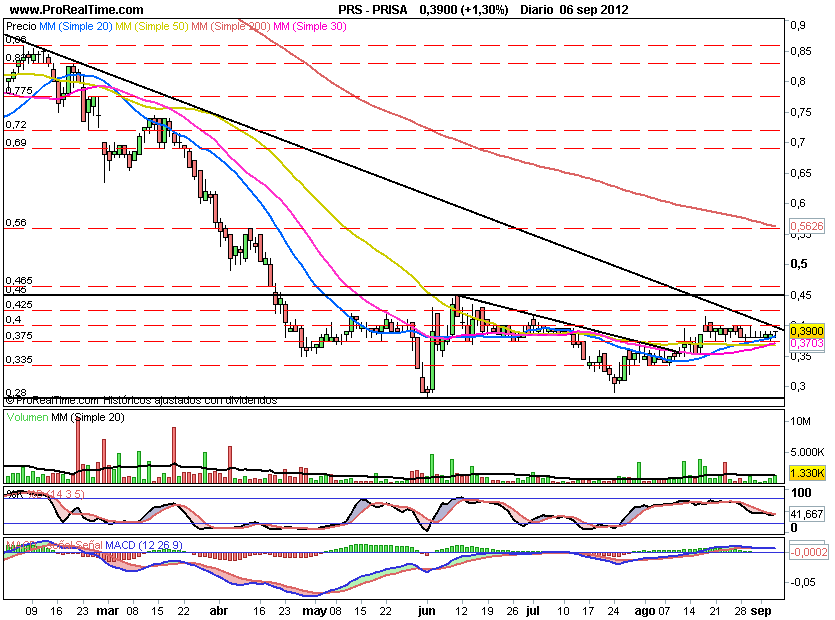Click the red 0,3703 price tag
The height and width of the screenshot is (620, 835).
coord(806,342)
